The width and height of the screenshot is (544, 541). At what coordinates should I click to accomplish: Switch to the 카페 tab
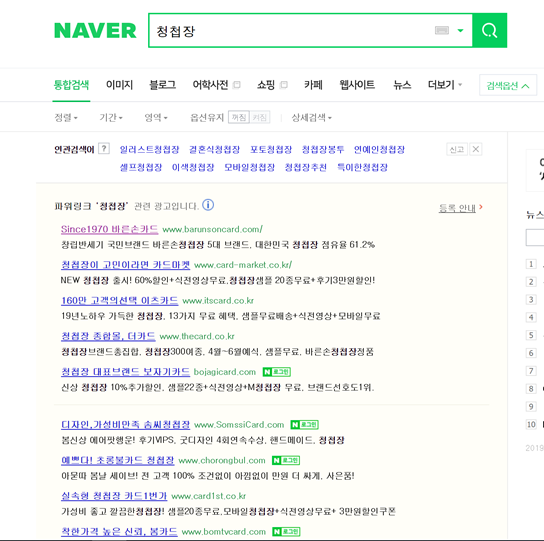coord(313,85)
